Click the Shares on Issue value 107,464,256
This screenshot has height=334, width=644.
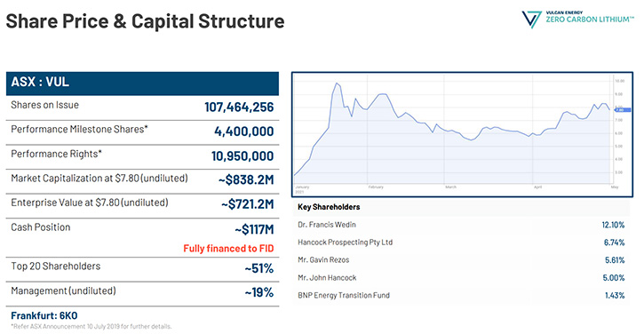(x=239, y=107)
